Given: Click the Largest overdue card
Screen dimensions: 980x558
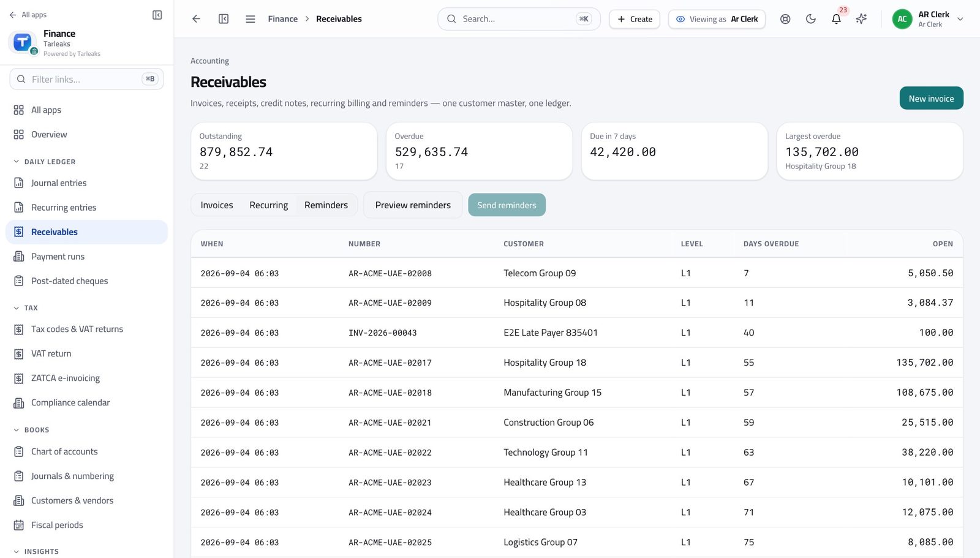Looking at the screenshot, I should coord(870,151).
